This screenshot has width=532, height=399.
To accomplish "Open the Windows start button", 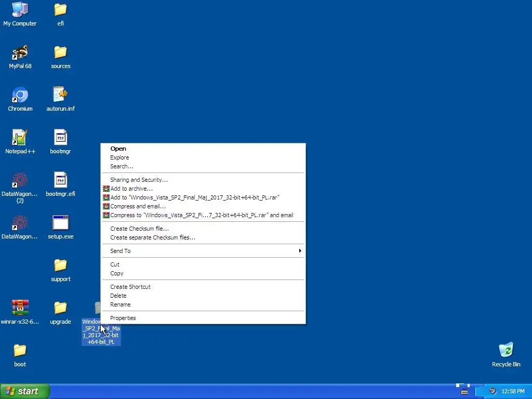I will [x=24, y=391].
